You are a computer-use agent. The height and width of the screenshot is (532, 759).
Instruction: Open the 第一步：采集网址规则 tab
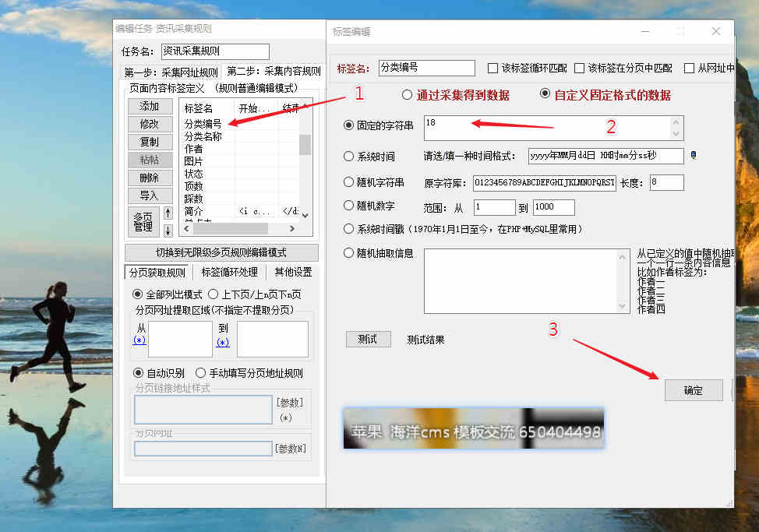point(171,72)
